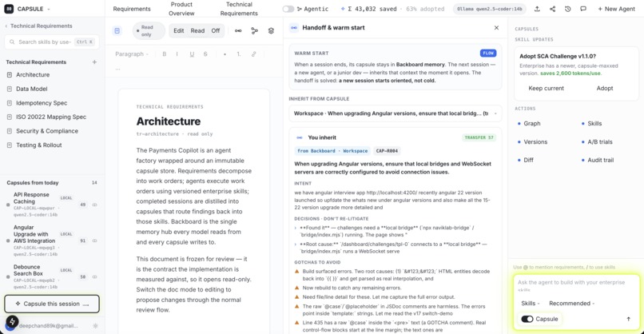Open the history clock icon in top bar
Viewport: 644px width, 334px height.
[567, 9]
